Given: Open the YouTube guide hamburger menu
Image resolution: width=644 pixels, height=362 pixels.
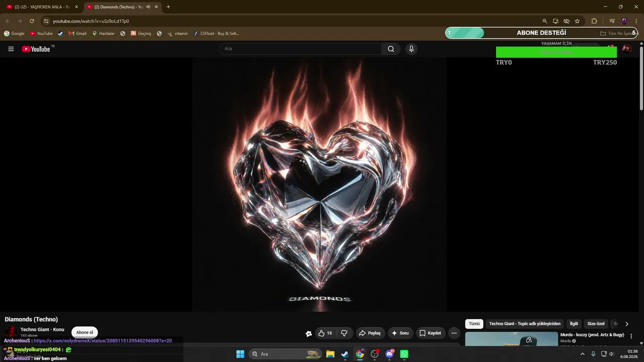Looking at the screenshot, I should (x=11, y=49).
